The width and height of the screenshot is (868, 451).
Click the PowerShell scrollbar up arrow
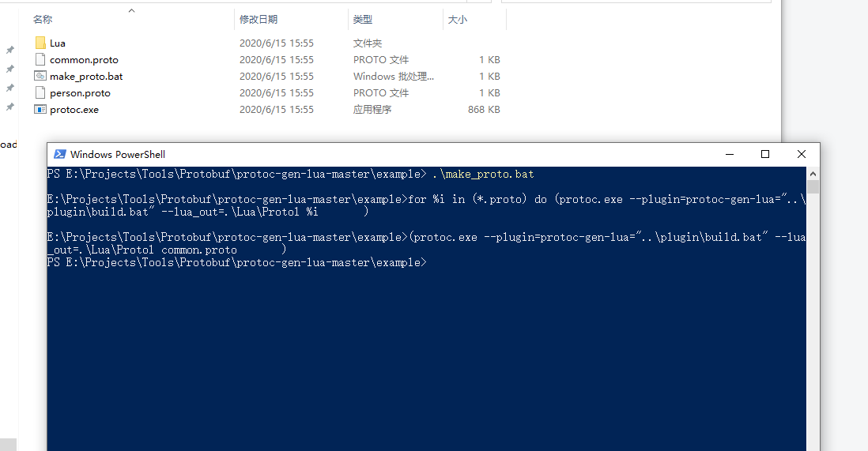[x=813, y=174]
